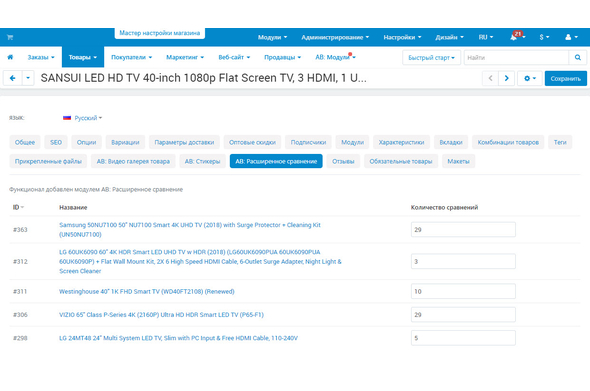Edit comparison count for product #311

(463, 291)
